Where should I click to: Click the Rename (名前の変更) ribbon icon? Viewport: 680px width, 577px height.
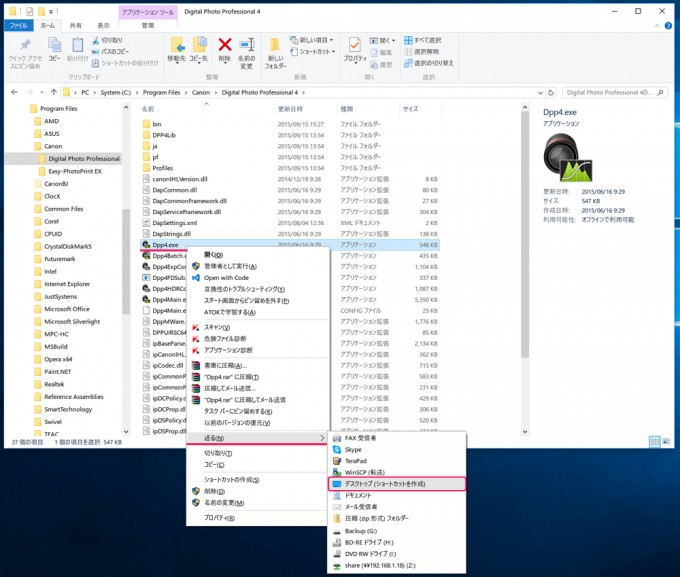tap(247, 44)
